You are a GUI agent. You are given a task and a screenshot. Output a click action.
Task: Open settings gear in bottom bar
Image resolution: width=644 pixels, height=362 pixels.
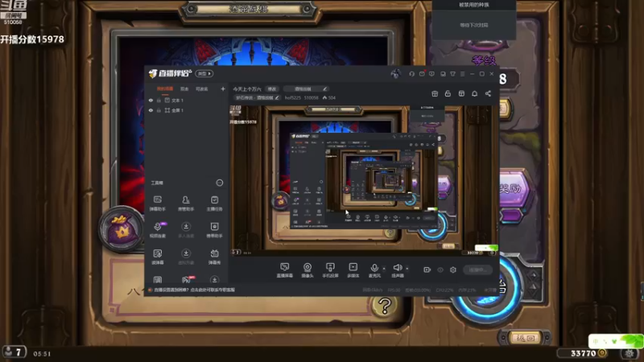point(453,269)
